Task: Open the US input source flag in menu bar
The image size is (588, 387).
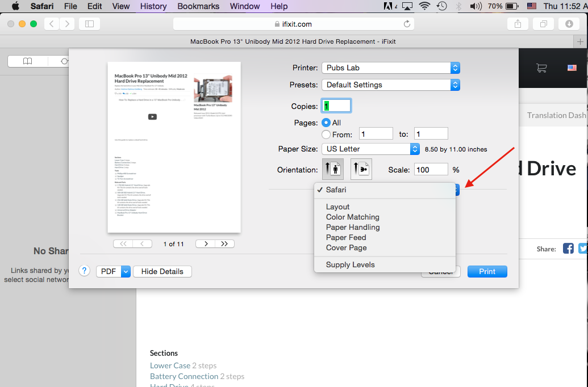Action: 531,6
